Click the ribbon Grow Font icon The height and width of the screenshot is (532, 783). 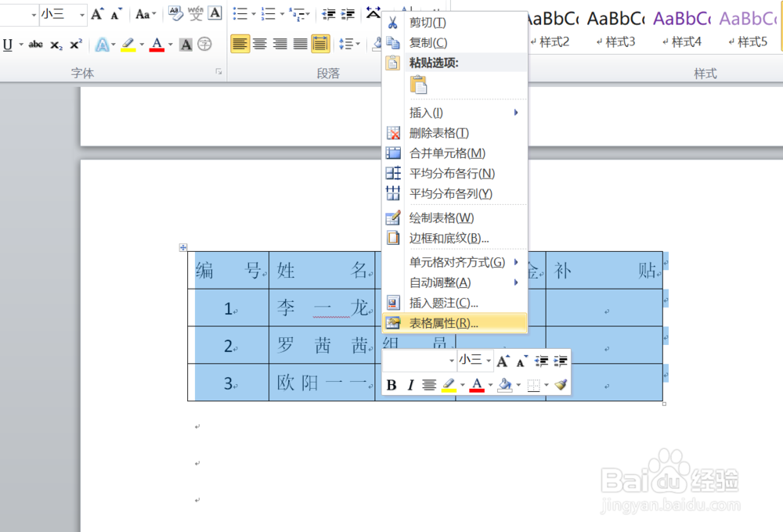point(97,14)
